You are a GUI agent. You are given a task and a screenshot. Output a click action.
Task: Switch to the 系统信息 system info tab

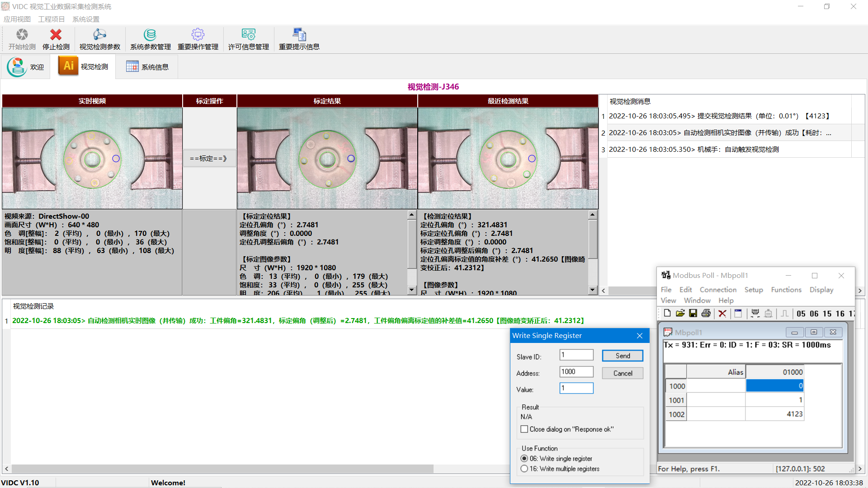point(147,67)
